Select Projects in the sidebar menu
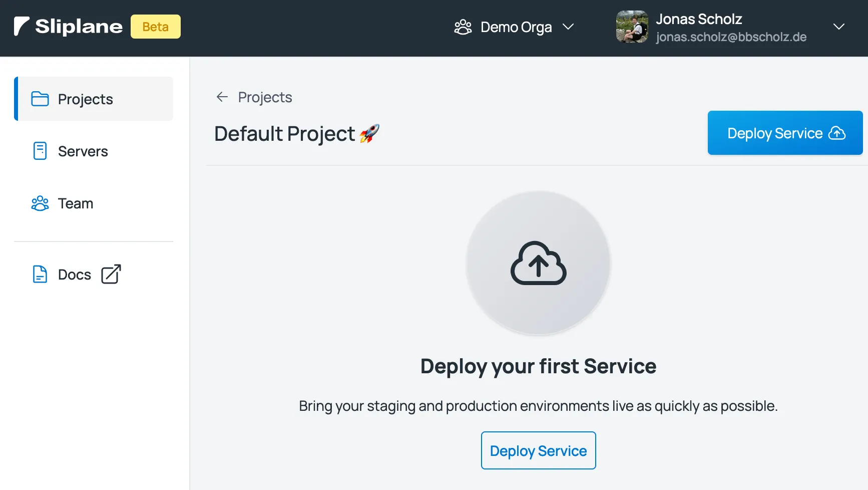 tap(85, 99)
